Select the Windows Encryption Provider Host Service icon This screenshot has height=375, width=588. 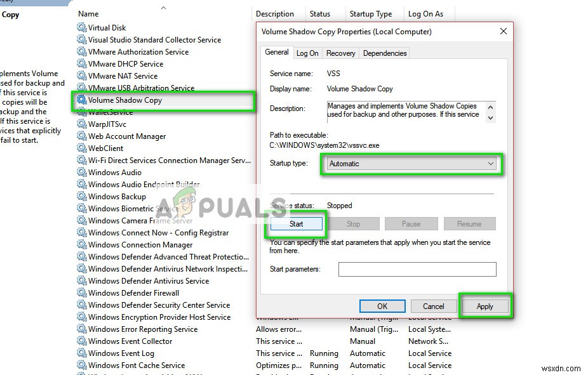(x=82, y=317)
